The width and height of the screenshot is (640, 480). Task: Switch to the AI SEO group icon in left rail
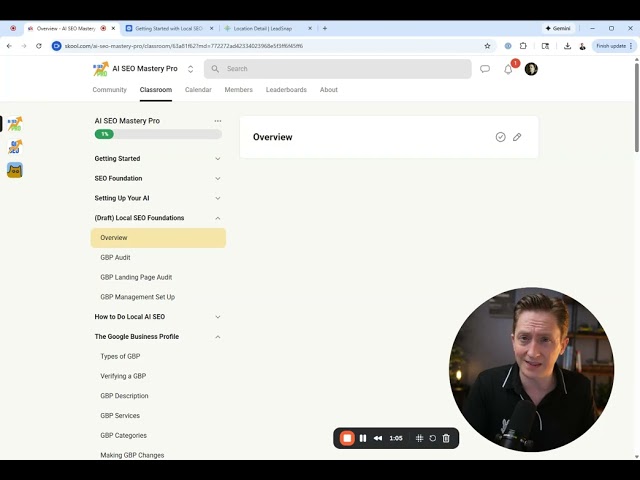(x=15, y=147)
